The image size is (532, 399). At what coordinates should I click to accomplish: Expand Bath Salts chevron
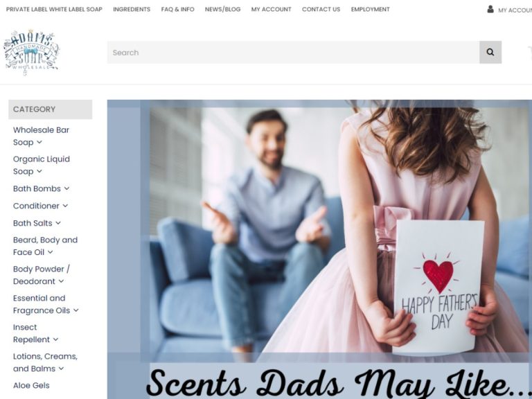[x=58, y=223]
